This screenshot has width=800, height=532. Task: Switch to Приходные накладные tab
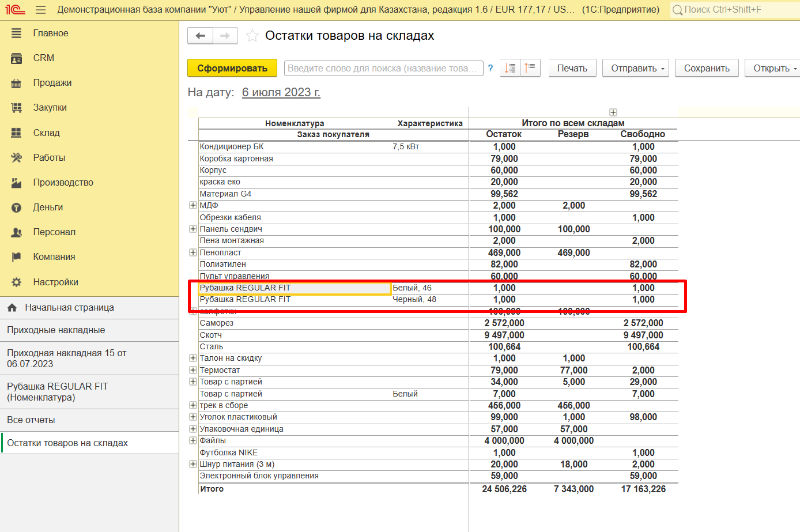[56, 330]
